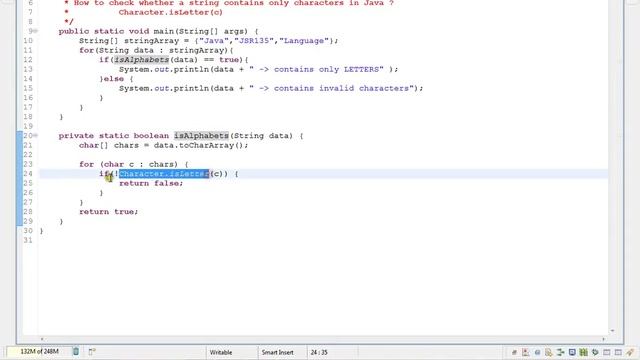Click the second gray window restore icon
The image size is (640, 360).
[x=618, y=352]
